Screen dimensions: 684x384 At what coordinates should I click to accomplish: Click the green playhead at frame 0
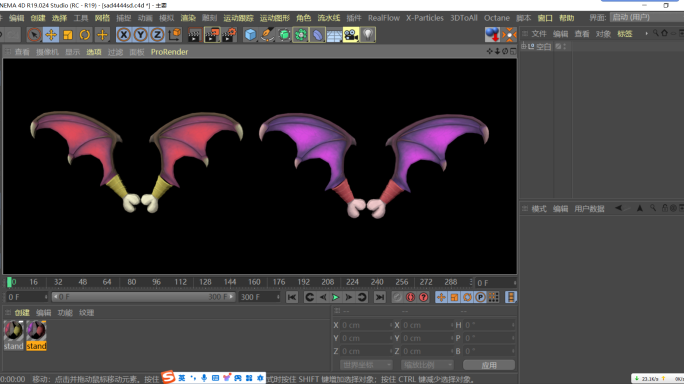[9, 282]
